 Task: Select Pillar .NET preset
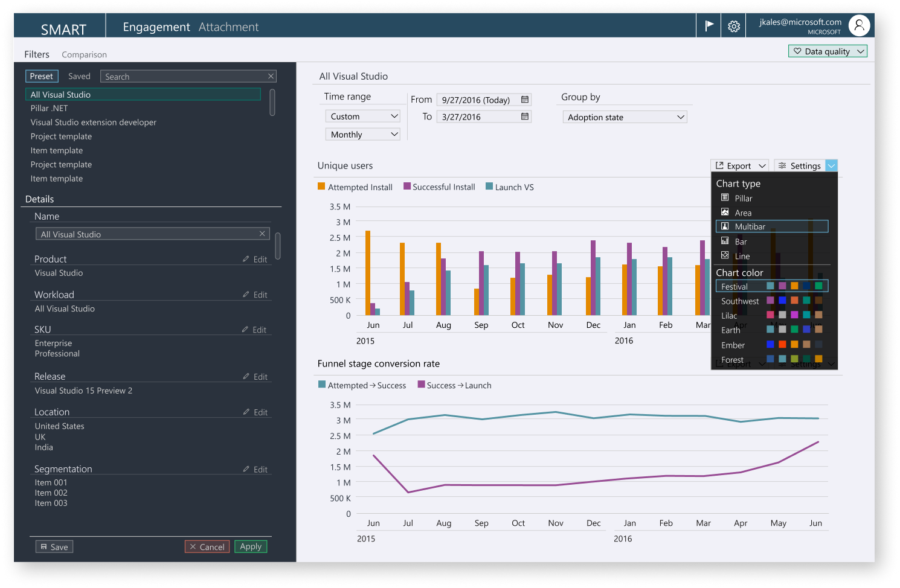tap(49, 108)
